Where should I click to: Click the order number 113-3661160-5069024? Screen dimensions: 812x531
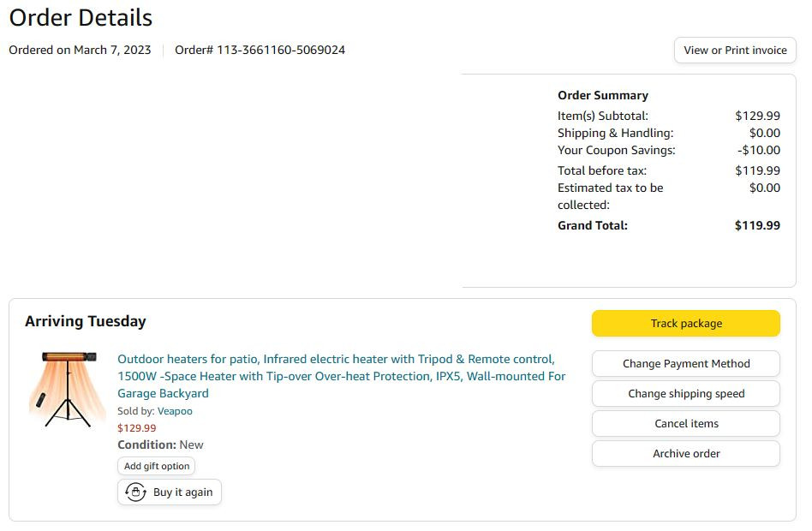pyautogui.click(x=260, y=51)
